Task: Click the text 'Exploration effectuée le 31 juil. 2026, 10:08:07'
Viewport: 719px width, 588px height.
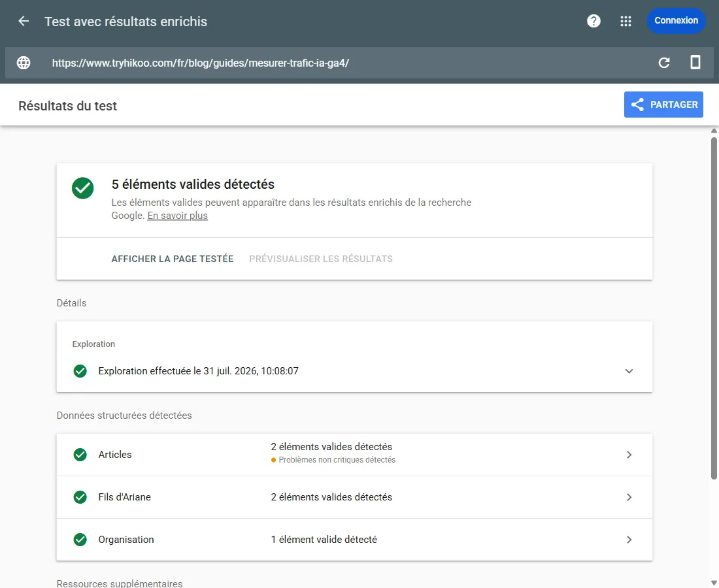Action: 198,370
